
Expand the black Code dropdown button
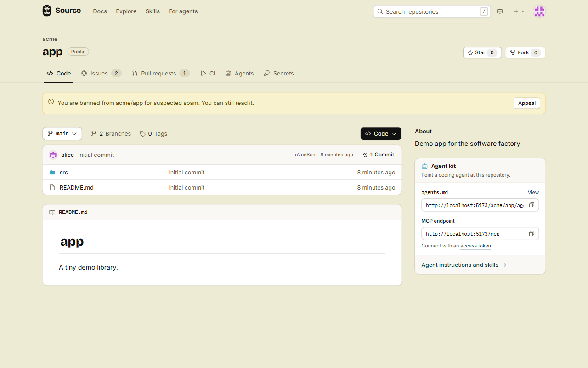tap(381, 134)
